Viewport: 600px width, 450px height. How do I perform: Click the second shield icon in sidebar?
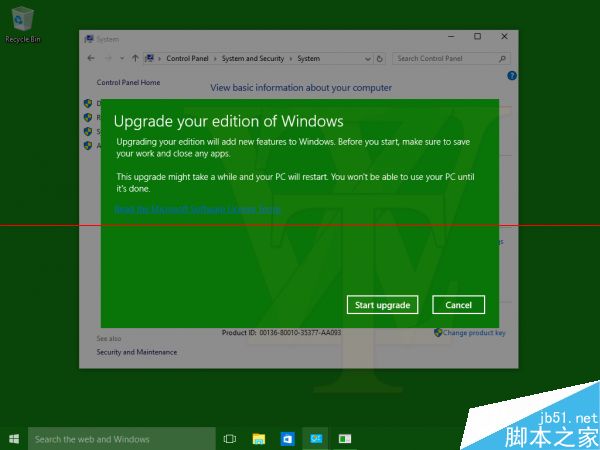point(88,117)
